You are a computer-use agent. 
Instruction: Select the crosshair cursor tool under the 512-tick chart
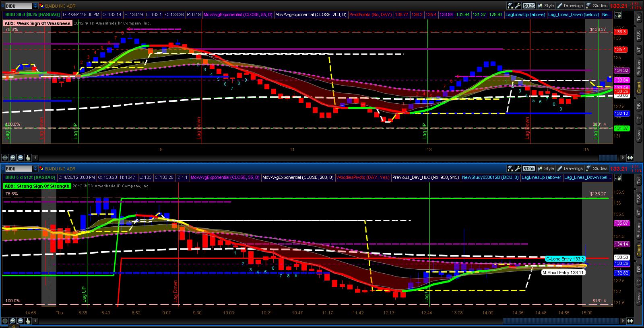(5, 321)
